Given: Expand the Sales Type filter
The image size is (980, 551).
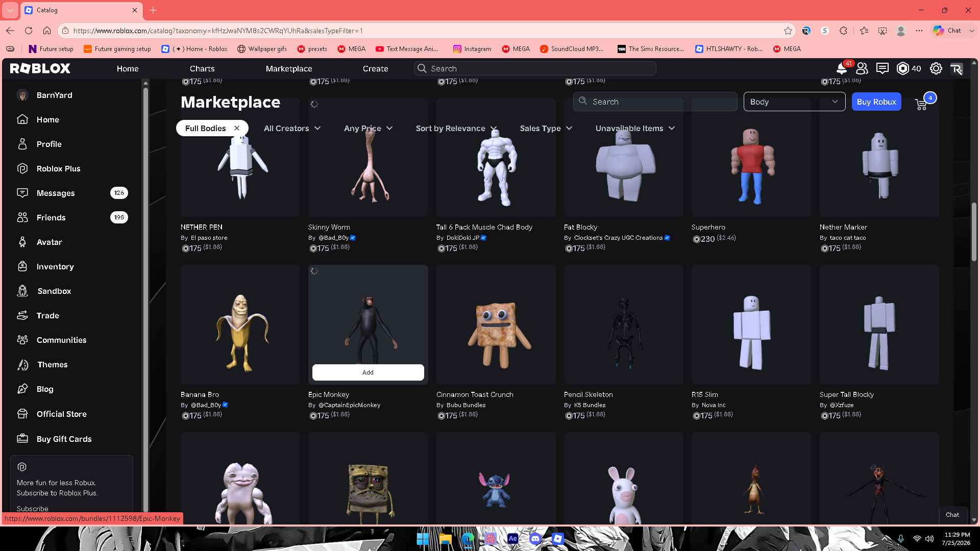Looking at the screenshot, I should pos(546,129).
